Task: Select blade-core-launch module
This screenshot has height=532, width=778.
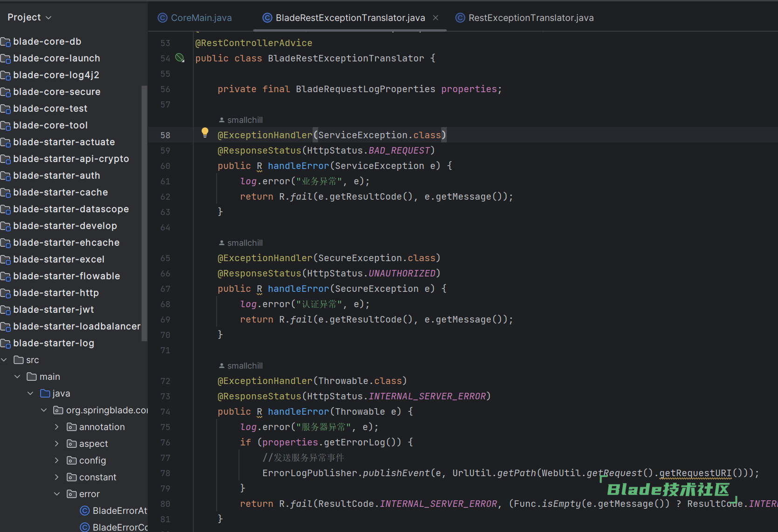Action: point(56,58)
